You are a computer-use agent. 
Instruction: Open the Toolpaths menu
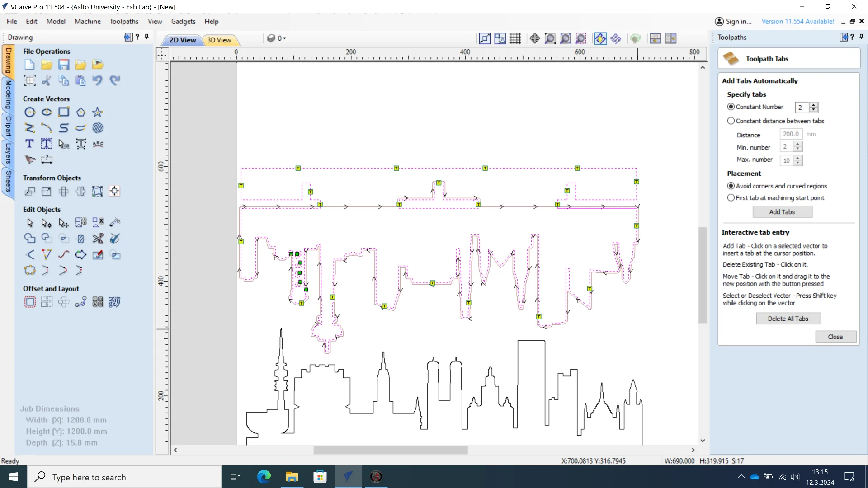pos(124,21)
